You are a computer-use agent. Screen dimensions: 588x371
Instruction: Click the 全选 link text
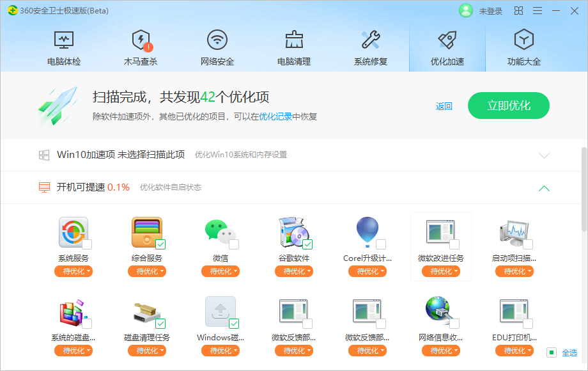(x=569, y=353)
